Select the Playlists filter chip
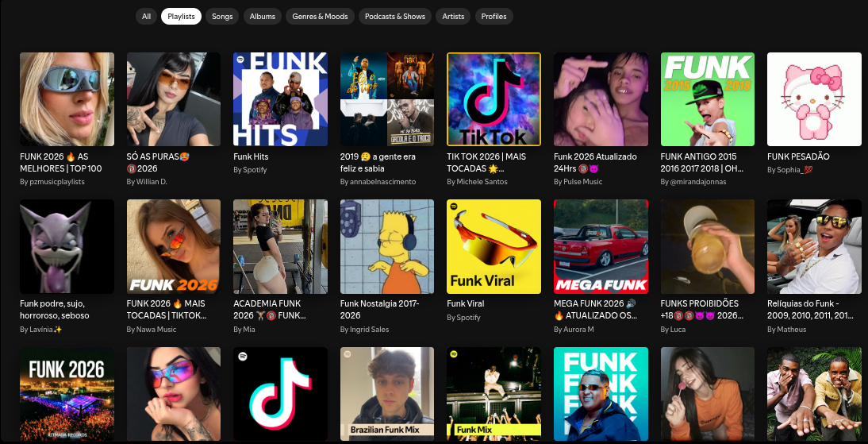The width and height of the screenshot is (868, 444). pos(181,17)
